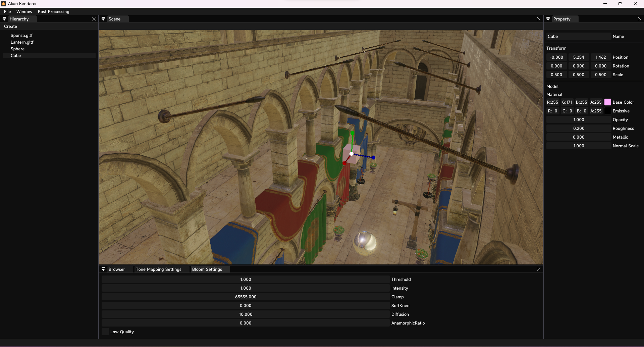Click the Position Z value 1.462
The width and height of the screenshot is (644, 347).
[601, 57]
